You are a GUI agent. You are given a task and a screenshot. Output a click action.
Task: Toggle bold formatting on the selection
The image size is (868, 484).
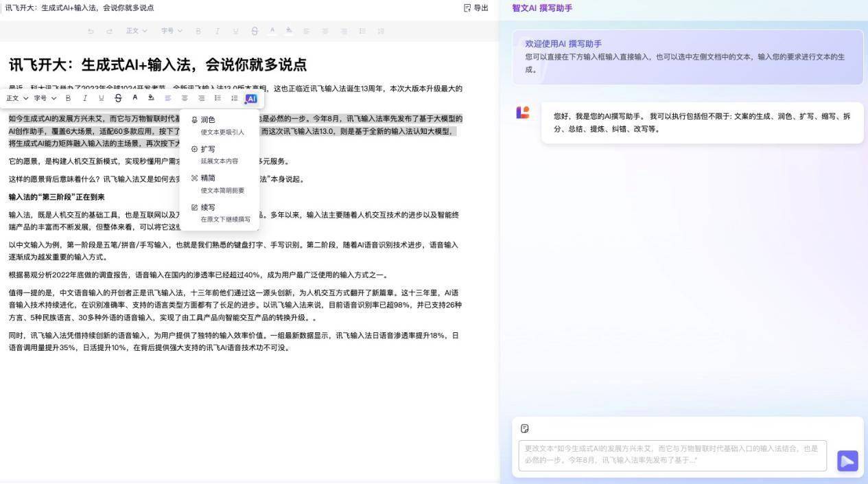coord(68,98)
